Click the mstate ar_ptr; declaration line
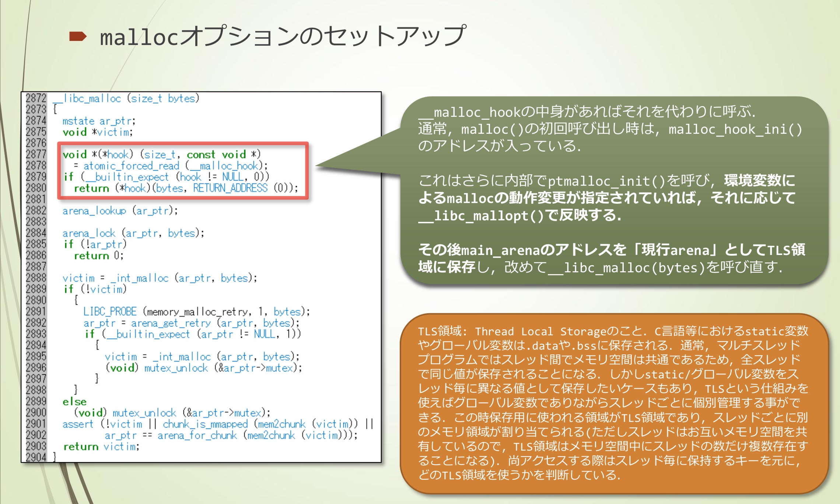 click(x=99, y=121)
